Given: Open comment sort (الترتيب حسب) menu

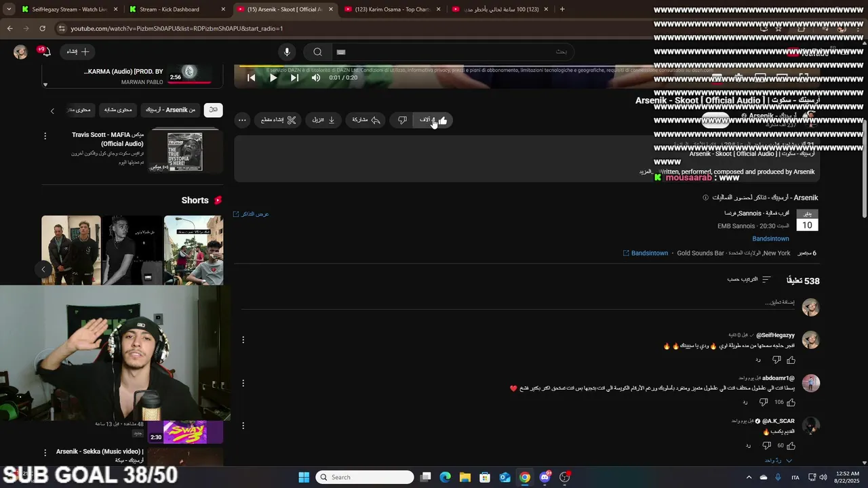Looking at the screenshot, I should pyautogui.click(x=749, y=279).
